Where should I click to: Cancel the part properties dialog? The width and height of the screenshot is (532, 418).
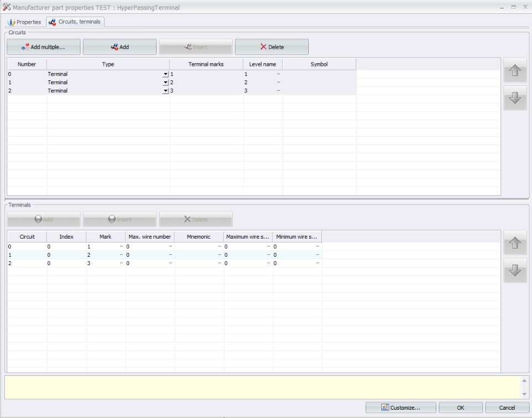(507, 408)
